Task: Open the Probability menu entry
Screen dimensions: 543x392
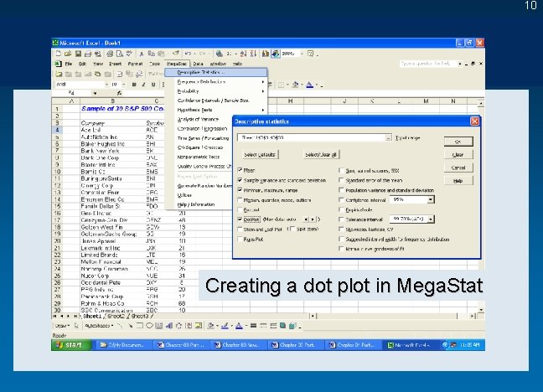Action: (216, 91)
